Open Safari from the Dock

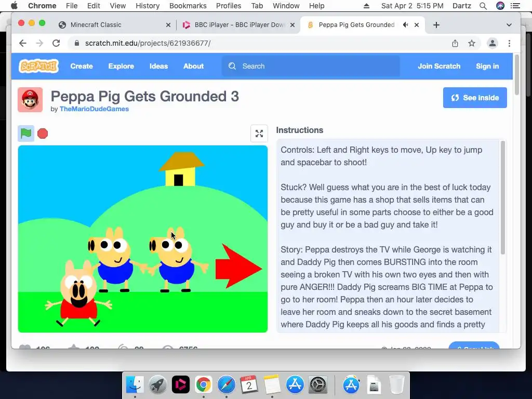tap(227, 385)
